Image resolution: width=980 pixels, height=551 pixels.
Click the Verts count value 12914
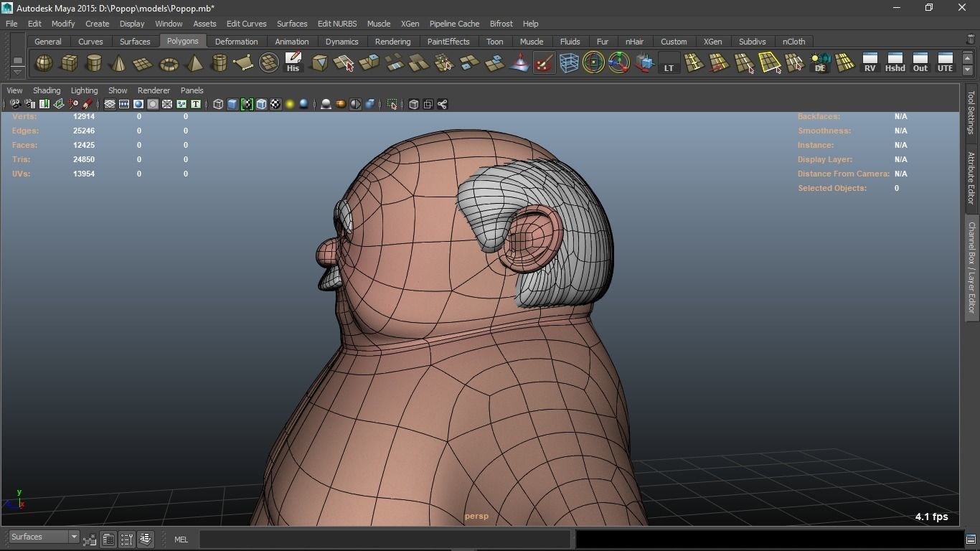pyautogui.click(x=84, y=116)
